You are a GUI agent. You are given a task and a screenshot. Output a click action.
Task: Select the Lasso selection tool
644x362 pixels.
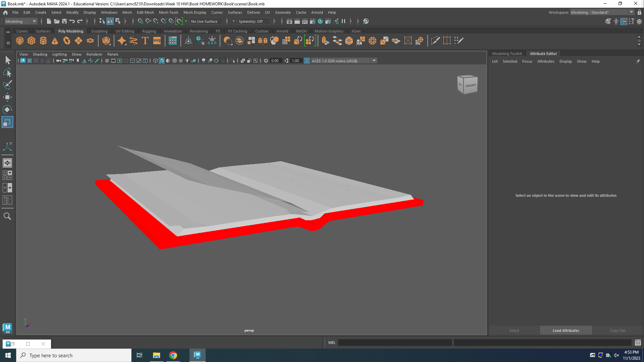click(x=7, y=73)
